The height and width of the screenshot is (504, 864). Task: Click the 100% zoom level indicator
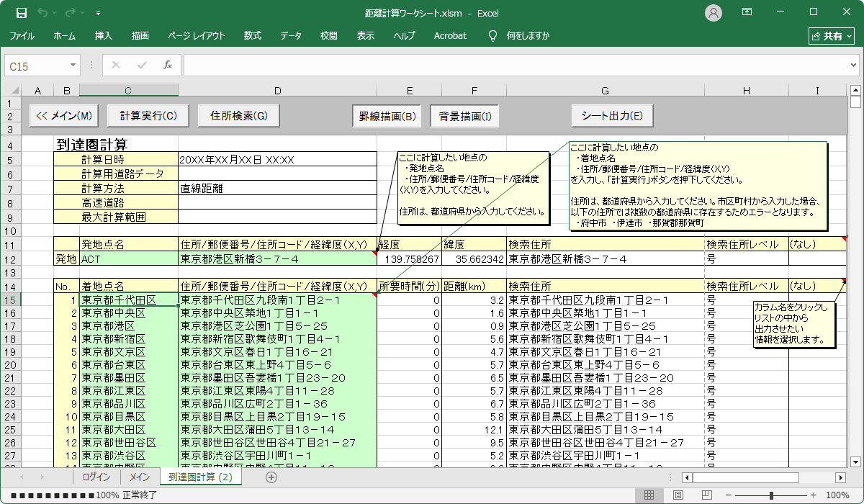pos(837,495)
